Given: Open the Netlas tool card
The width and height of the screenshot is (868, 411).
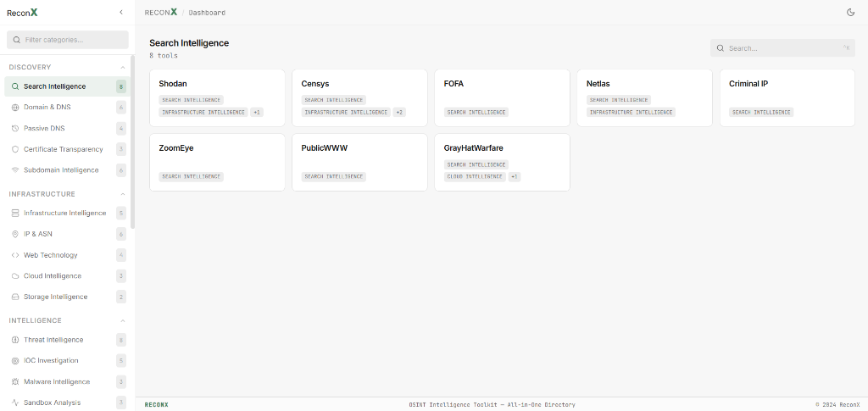Looking at the screenshot, I should (645, 98).
